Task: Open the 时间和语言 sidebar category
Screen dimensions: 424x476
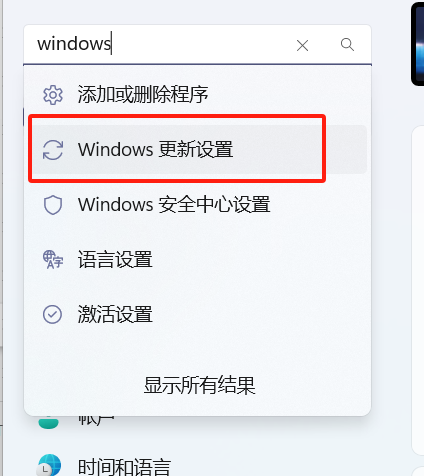Action: coord(124,467)
